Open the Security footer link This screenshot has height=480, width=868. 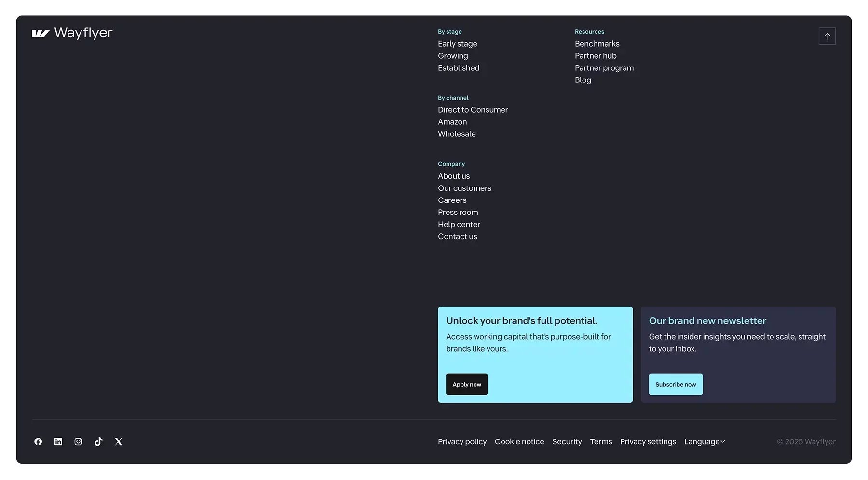(567, 441)
